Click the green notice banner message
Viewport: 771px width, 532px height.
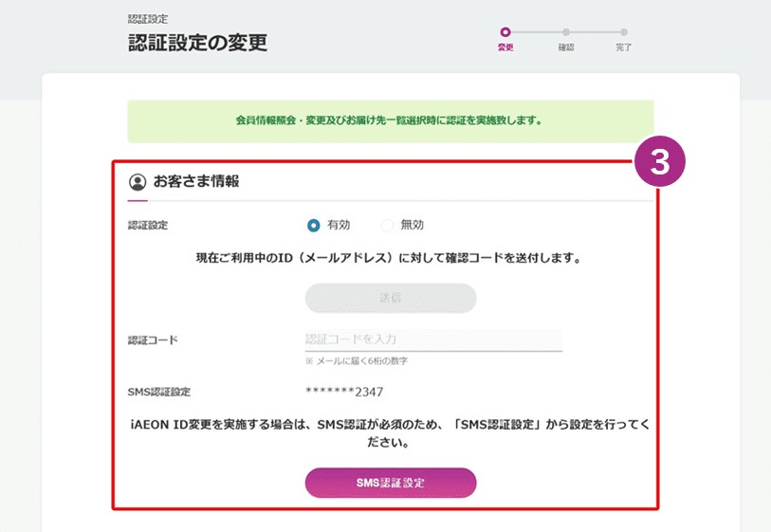[x=390, y=121]
